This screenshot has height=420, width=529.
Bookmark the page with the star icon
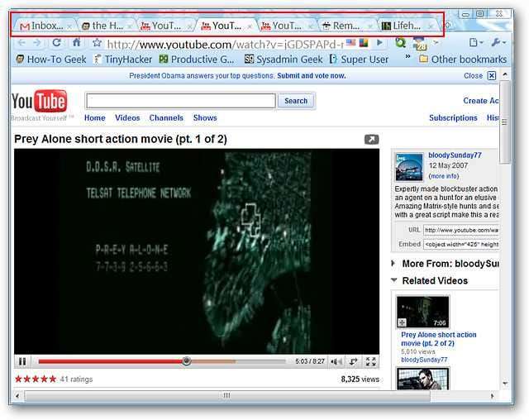tap(97, 43)
